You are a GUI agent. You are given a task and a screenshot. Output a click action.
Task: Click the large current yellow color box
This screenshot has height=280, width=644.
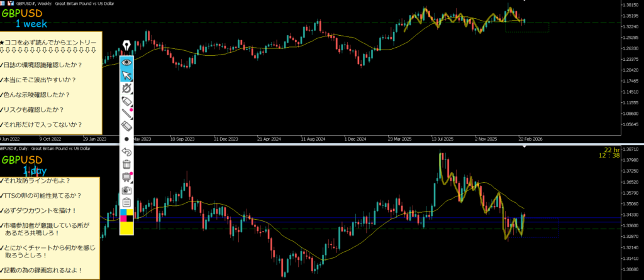[126, 229]
